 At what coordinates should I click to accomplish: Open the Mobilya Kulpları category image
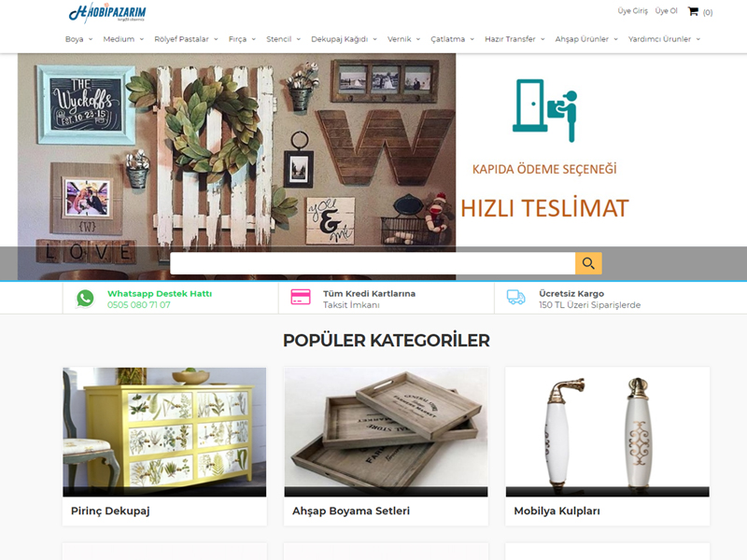(x=608, y=432)
